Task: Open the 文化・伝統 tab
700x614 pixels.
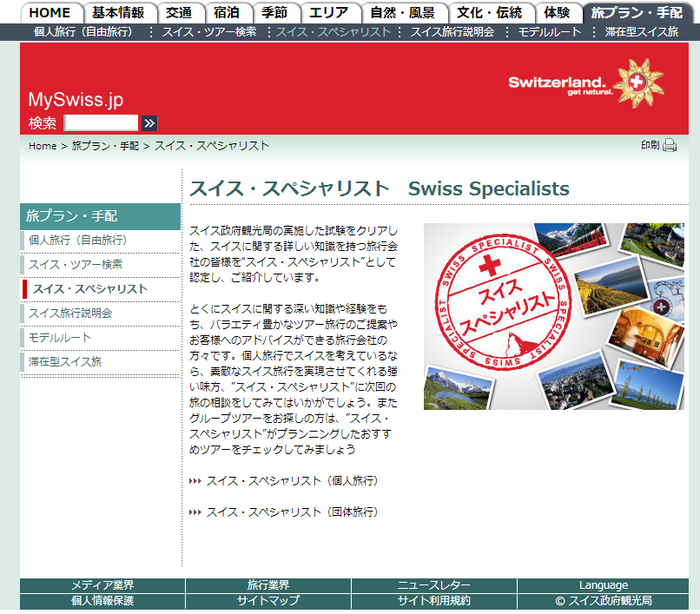Action: [x=490, y=12]
